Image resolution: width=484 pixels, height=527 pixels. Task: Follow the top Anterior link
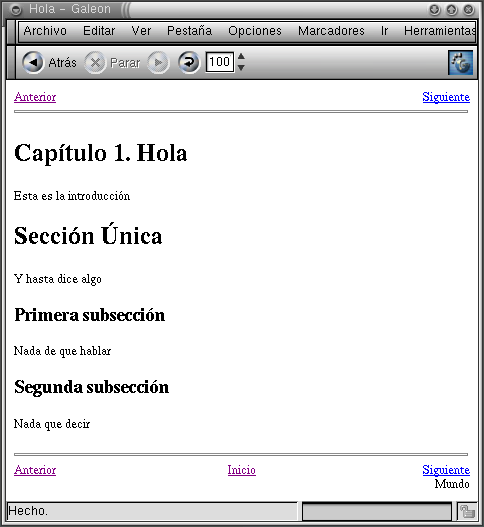[35, 97]
